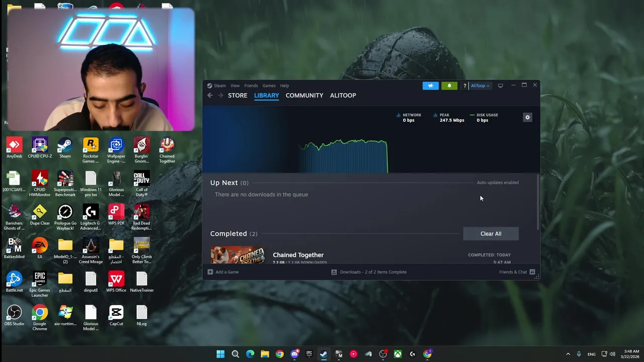The width and height of the screenshot is (644, 362).
Task: Open the Games menu in Steam
Action: (x=269, y=85)
